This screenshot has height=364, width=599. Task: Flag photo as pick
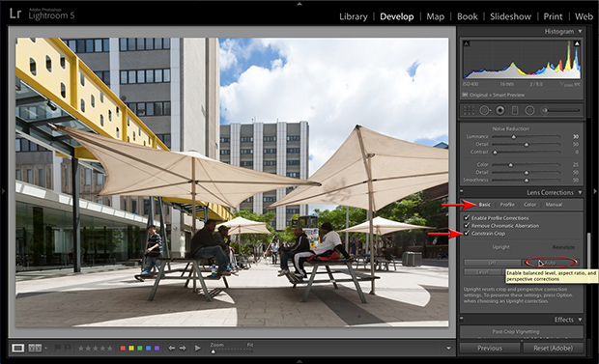[x=58, y=348]
